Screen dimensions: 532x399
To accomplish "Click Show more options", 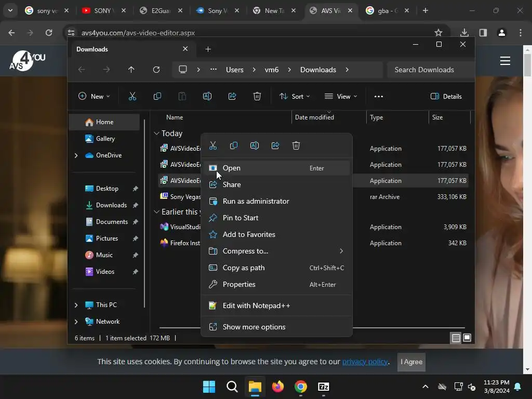I will click(276, 327).
